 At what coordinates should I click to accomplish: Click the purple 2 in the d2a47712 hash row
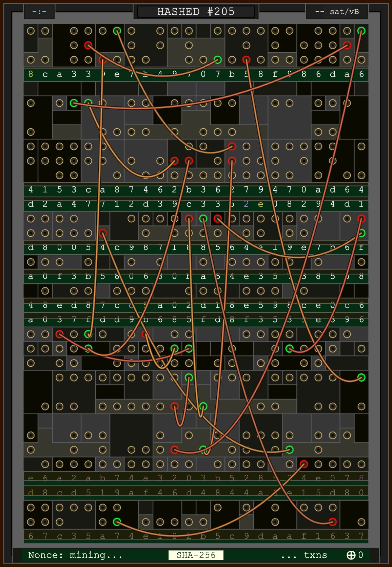(x=246, y=204)
